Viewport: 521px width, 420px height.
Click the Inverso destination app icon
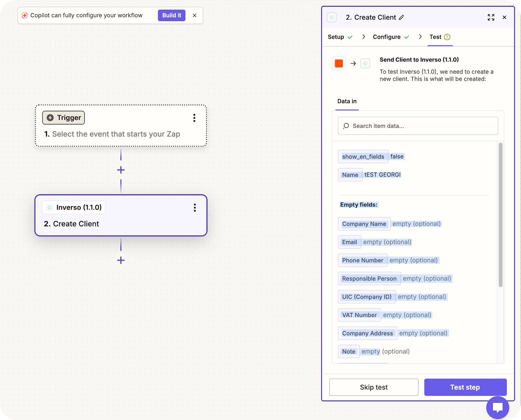365,63
